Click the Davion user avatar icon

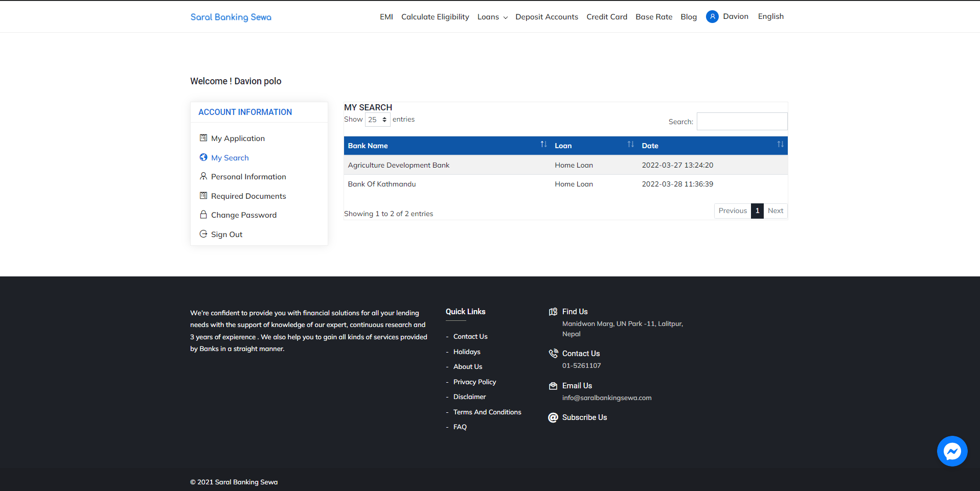point(712,17)
